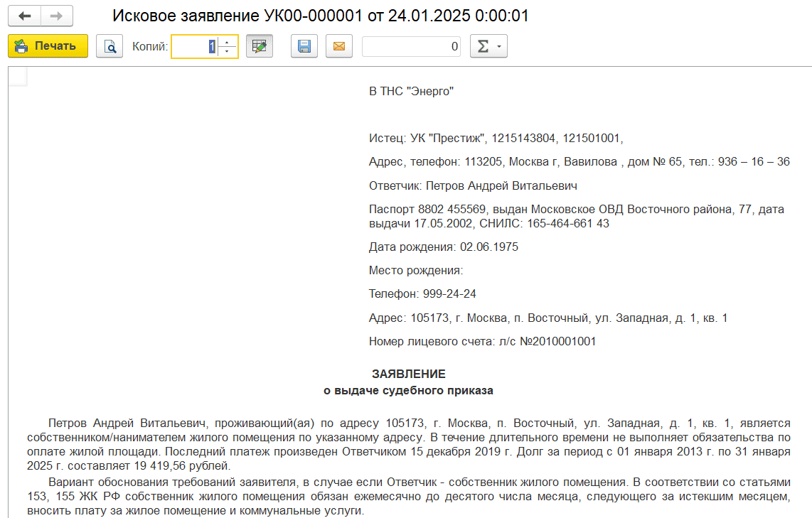Open the table editing settings icon
The width and height of the screenshot is (812, 518).
(260, 45)
